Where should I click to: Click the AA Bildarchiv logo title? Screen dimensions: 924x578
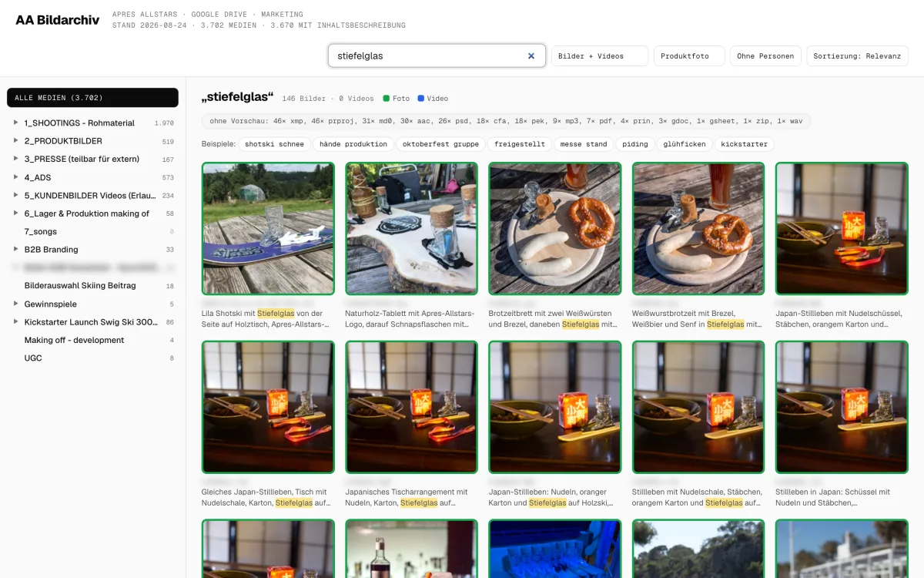click(x=57, y=20)
